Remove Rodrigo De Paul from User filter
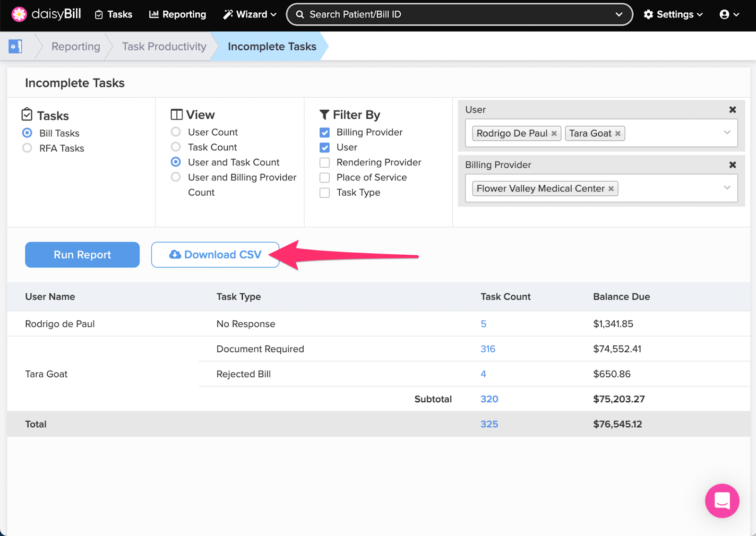This screenshot has height=536, width=756. (x=554, y=134)
